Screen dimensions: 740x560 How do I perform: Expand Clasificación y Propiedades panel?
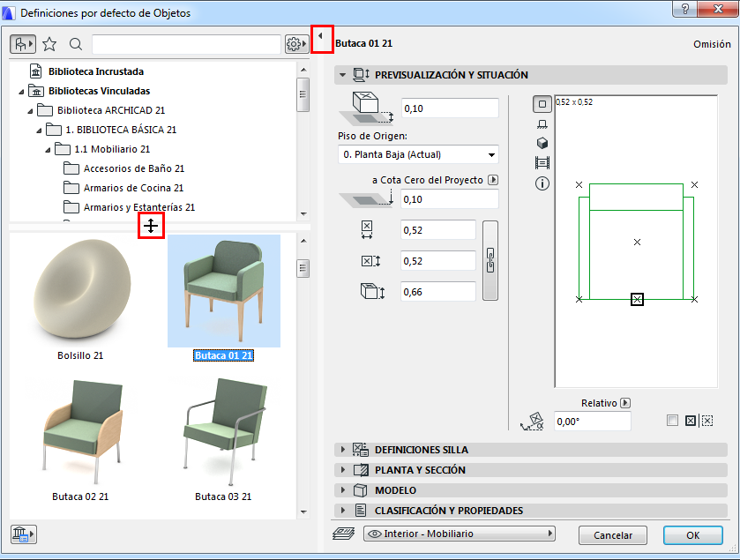point(342,511)
